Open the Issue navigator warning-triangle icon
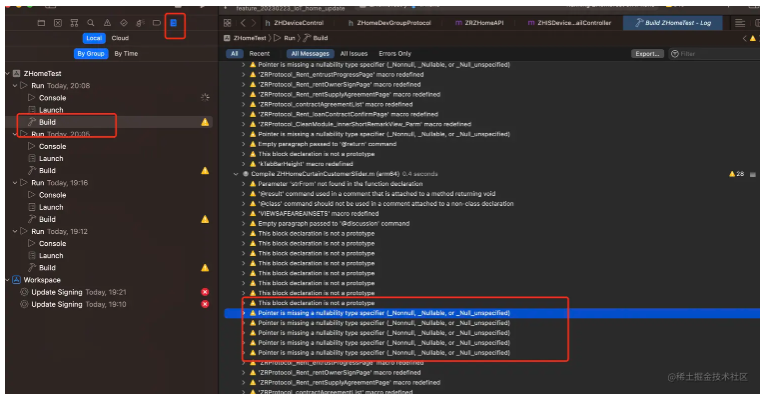This screenshot has height=396, width=760. tap(107, 23)
